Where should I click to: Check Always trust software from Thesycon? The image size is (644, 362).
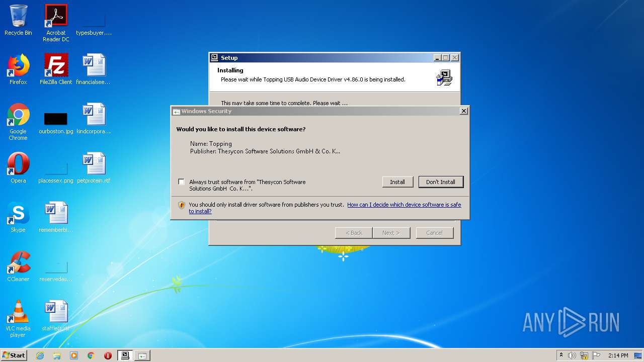click(181, 182)
